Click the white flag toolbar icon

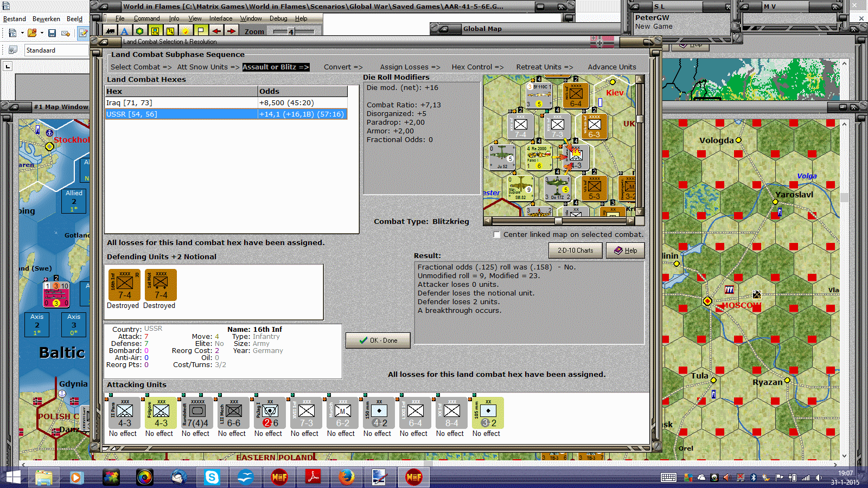click(201, 31)
